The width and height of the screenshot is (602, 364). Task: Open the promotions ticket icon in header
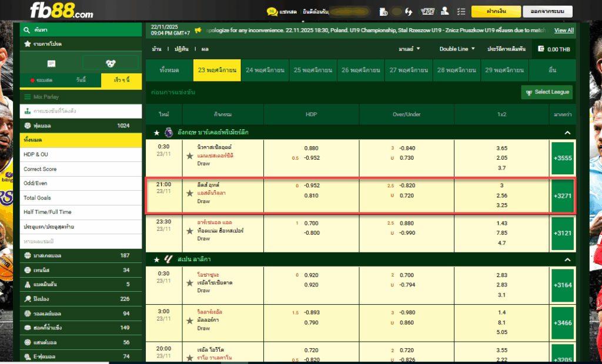click(427, 12)
